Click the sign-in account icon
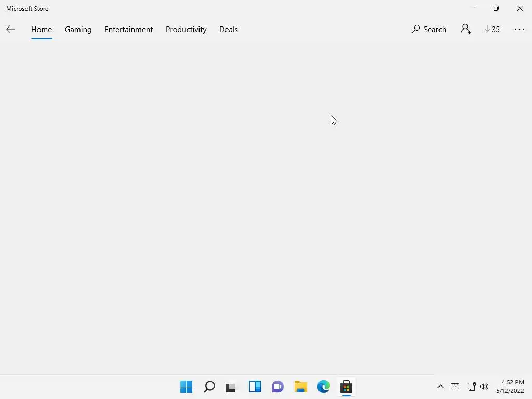 pos(466,29)
